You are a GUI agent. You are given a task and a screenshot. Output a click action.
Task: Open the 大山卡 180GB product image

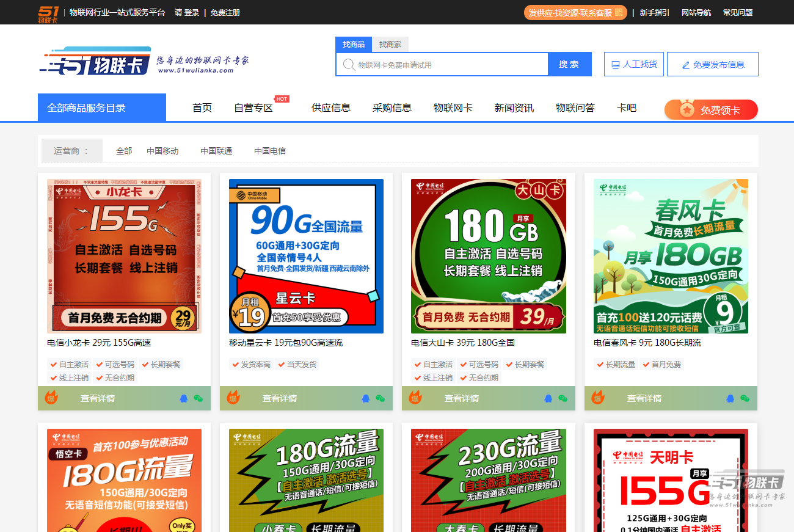489,256
